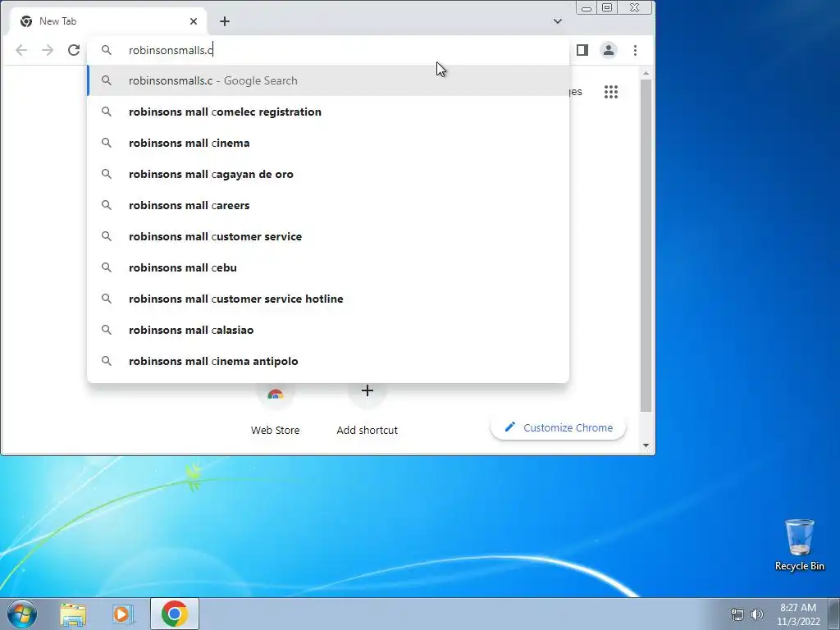Launch Windows Media Player from taskbar
The image size is (840, 630).
pos(123,614)
